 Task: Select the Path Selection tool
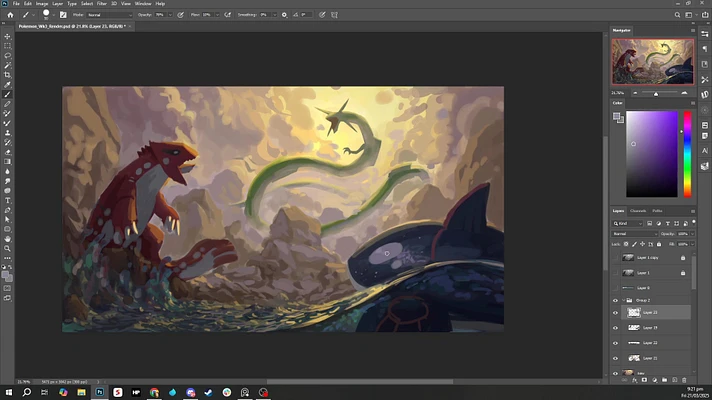click(7, 220)
